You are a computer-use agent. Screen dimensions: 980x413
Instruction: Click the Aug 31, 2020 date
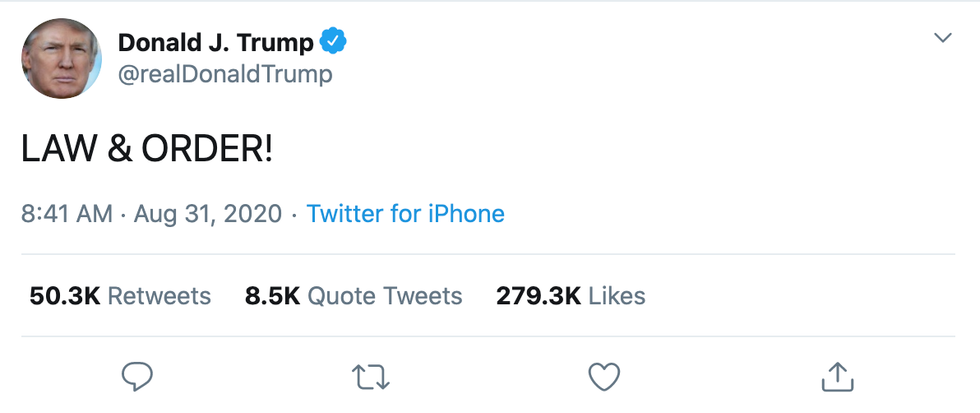pos(207,213)
